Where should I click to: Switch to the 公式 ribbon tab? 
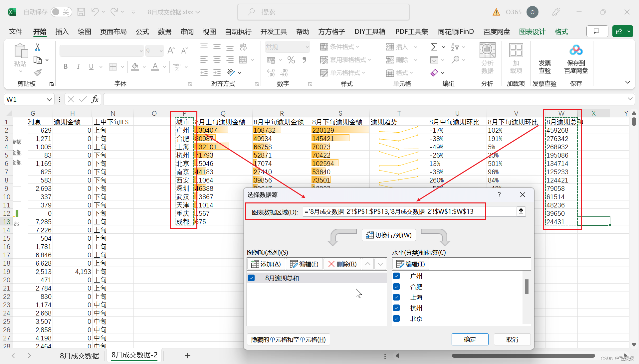(142, 32)
